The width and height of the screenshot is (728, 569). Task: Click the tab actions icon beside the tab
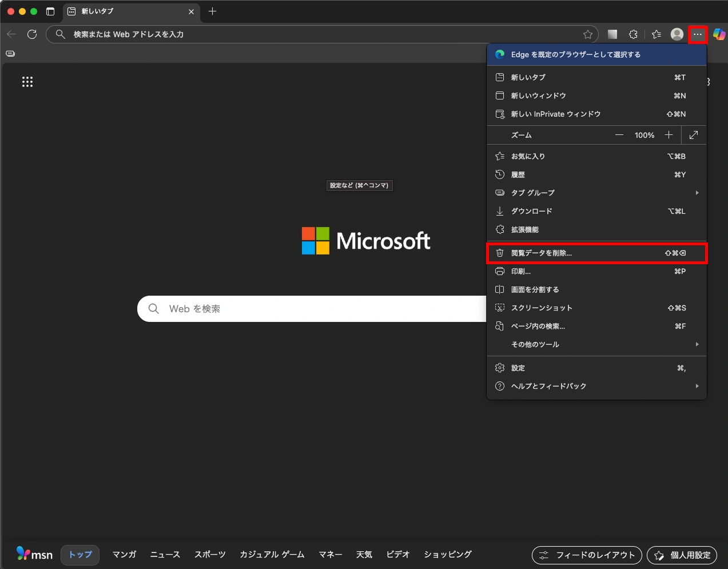pos(70,11)
